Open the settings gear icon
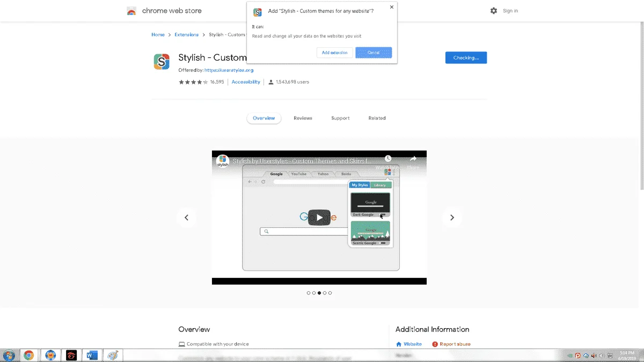This screenshot has width=644, height=362. (494, 11)
